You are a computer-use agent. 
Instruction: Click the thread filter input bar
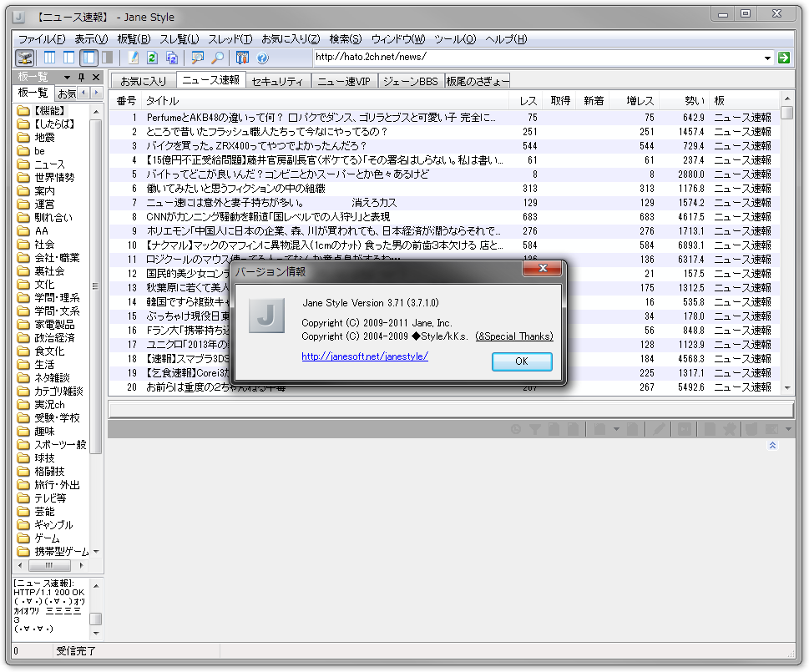(451, 411)
